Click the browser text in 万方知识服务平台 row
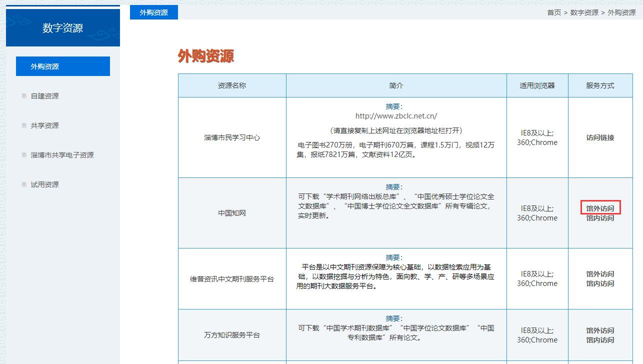Screen dimensions: 643x364 [x=537, y=335]
